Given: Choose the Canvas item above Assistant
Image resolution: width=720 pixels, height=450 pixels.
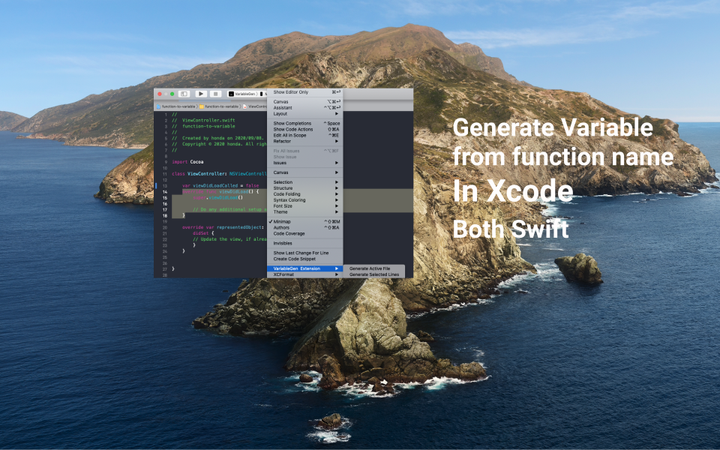Looking at the screenshot, I should (305, 101).
